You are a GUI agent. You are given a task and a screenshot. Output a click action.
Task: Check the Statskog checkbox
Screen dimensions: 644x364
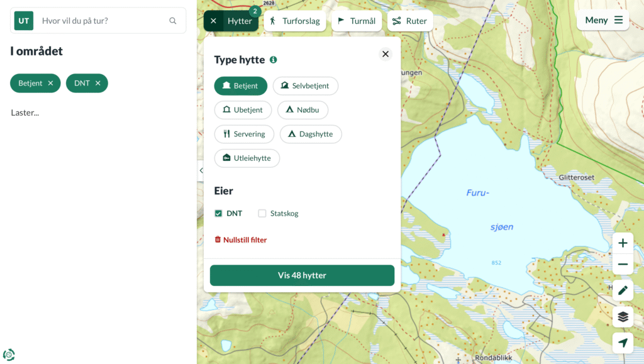click(x=262, y=213)
